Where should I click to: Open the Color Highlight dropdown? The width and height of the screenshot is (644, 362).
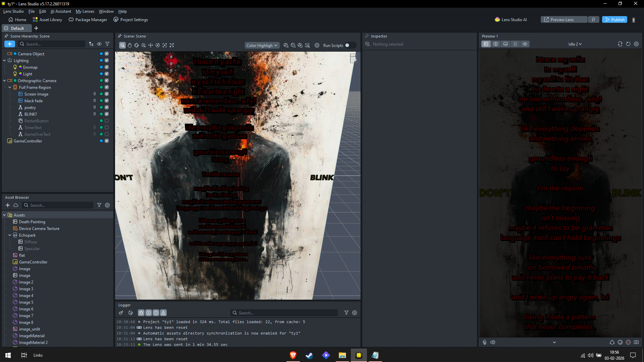262,45
